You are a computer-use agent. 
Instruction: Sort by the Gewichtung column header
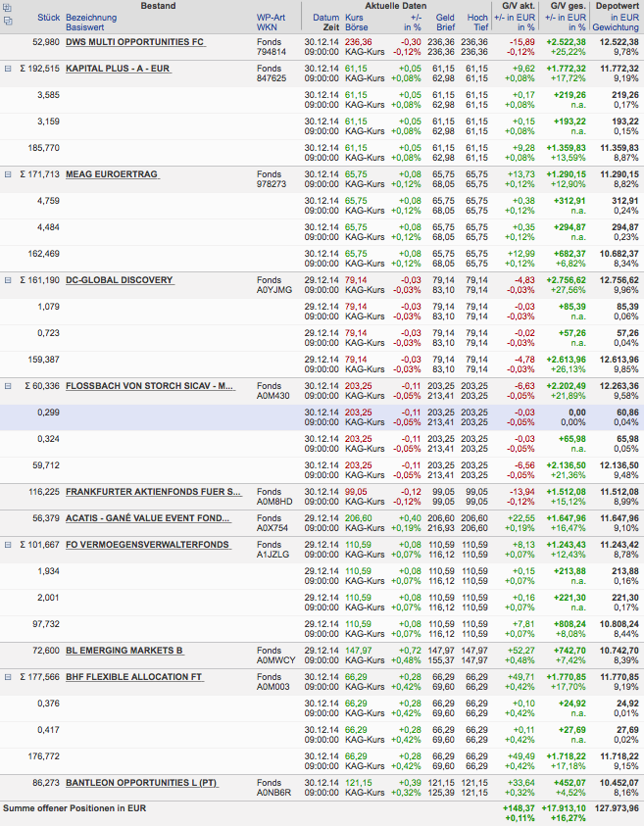(x=615, y=27)
